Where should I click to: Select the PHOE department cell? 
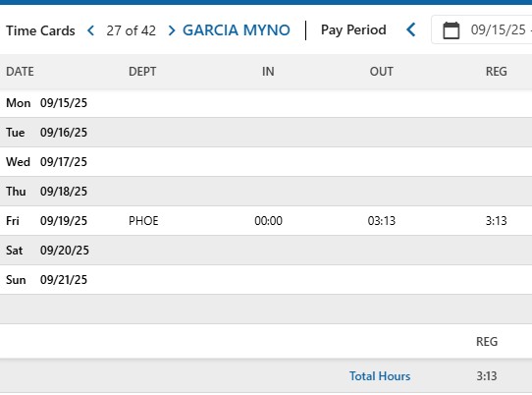click(143, 221)
